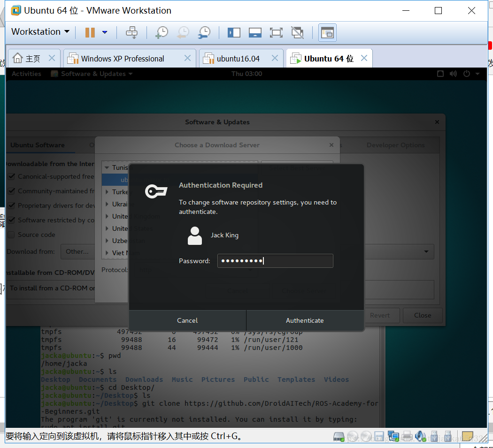
Task: Open the Workstation dropdown menu
Action: 40,32
